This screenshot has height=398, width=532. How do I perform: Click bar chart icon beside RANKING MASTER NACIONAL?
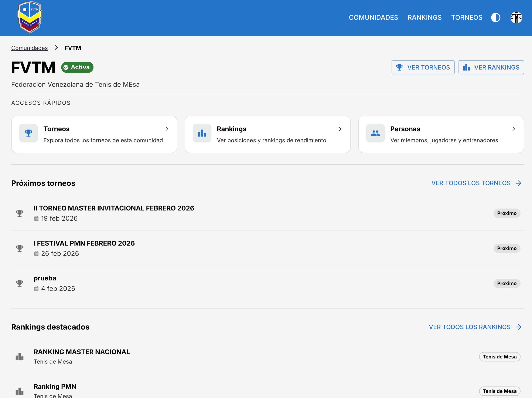coord(20,357)
